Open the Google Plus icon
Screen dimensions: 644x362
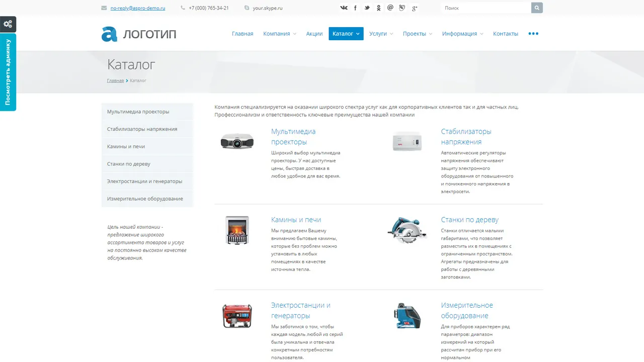tap(415, 8)
